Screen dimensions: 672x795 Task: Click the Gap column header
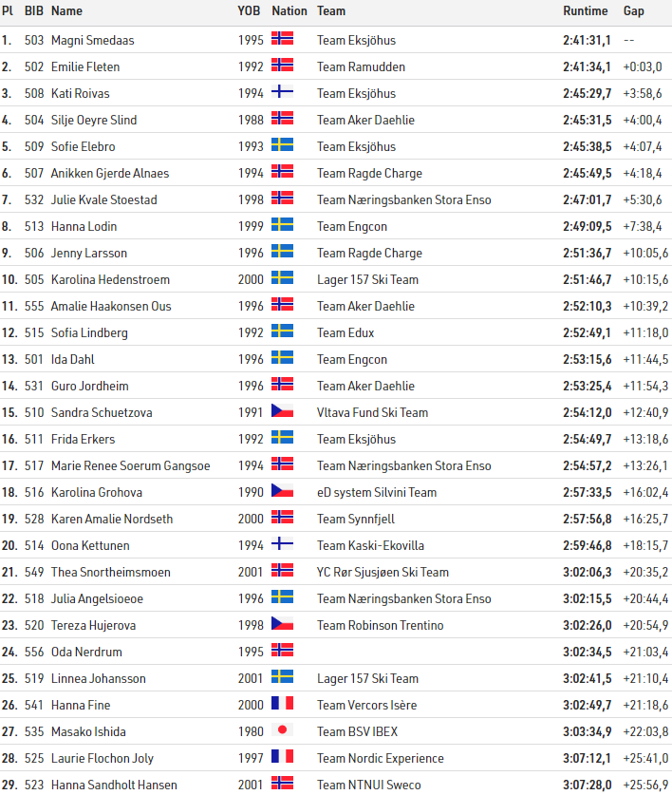633,11
